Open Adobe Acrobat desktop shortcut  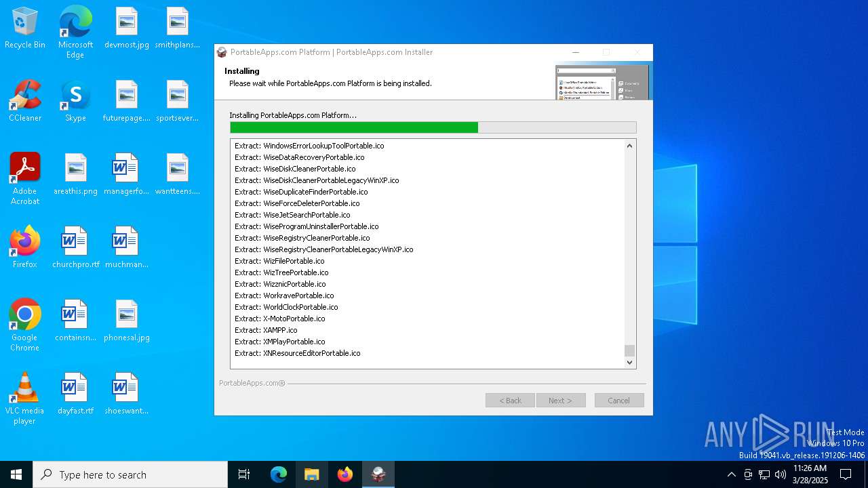(x=25, y=179)
